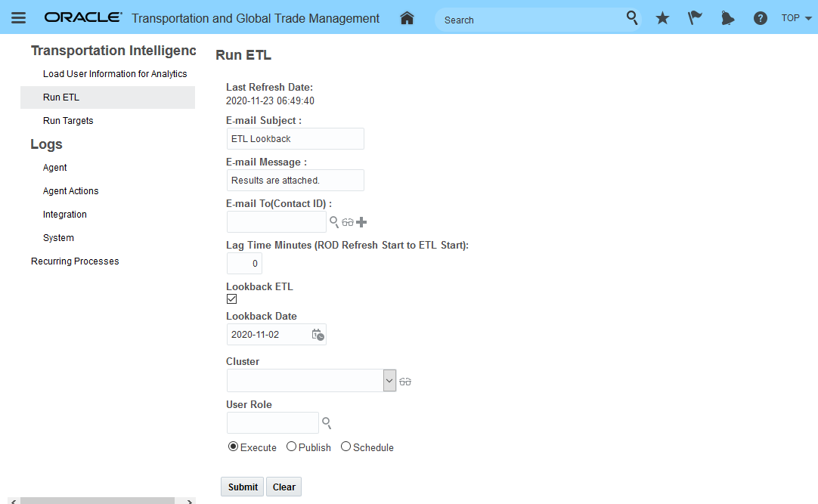Add new contact with plus icon
The image size is (818, 504).
(361, 222)
